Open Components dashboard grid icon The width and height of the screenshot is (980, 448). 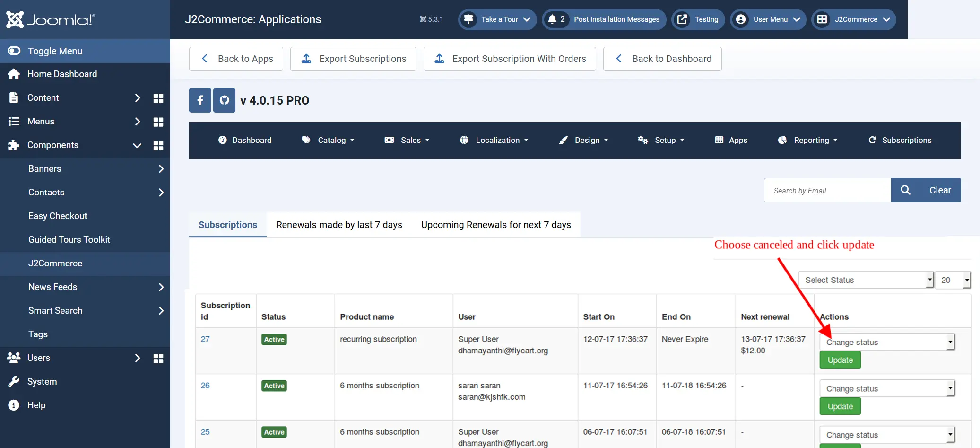coord(158,145)
